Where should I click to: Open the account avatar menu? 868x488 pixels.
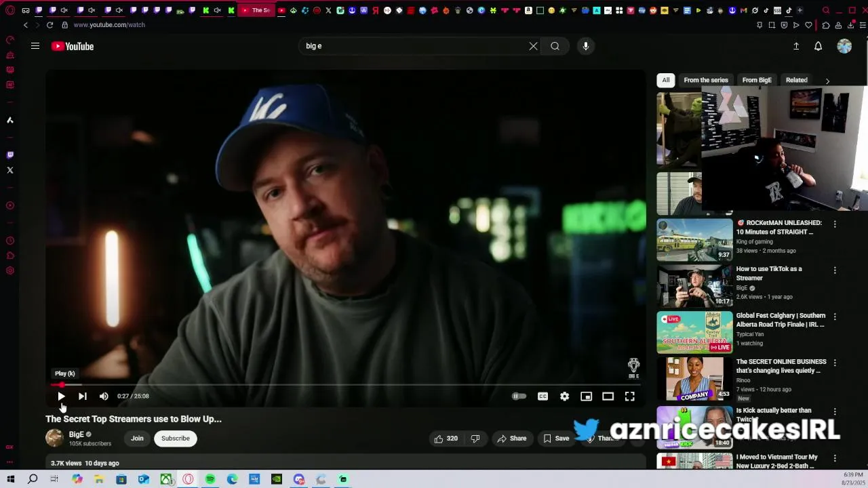(844, 46)
